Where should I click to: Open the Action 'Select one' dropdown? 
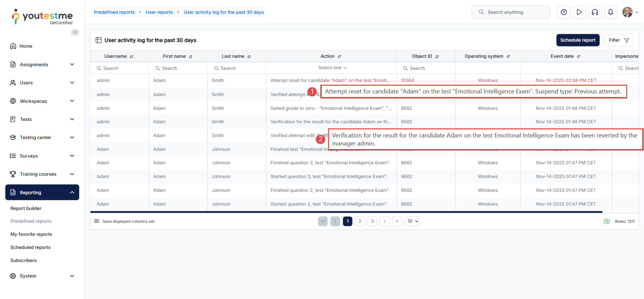point(332,68)
